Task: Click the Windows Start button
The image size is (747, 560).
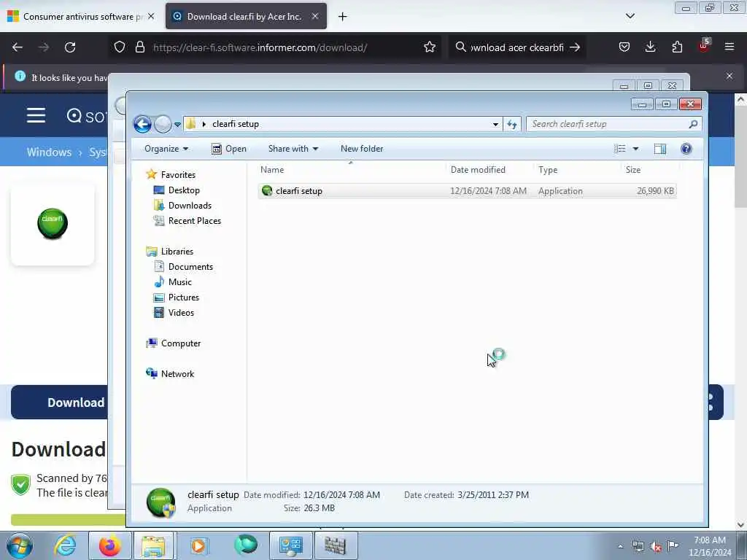Action: (20, 545)
